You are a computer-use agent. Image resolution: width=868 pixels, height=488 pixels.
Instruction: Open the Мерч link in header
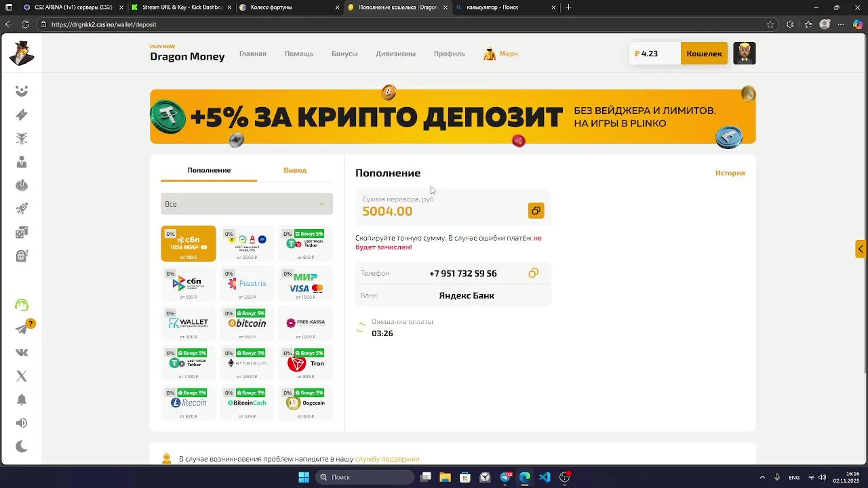pyautogui.click(x=500, y=54)
